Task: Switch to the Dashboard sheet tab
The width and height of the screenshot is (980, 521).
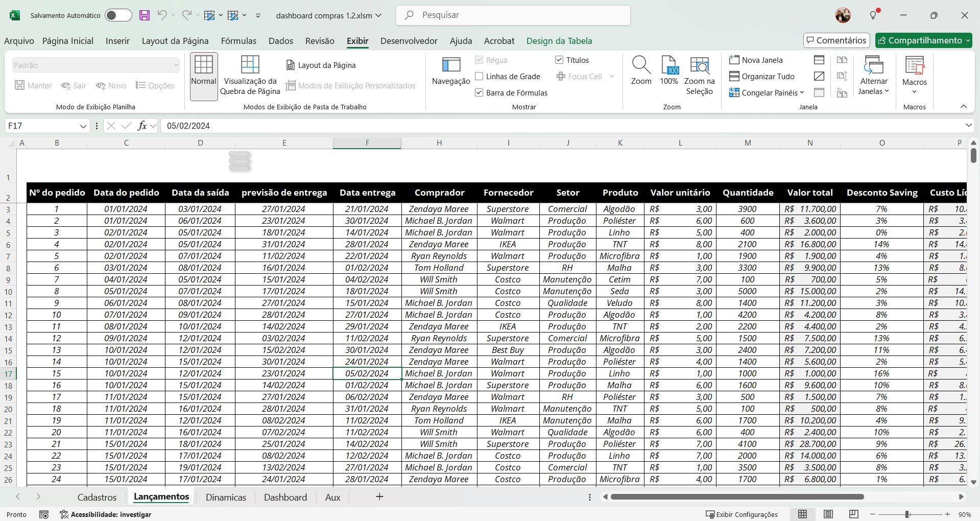Action: (x=285, y=497)
